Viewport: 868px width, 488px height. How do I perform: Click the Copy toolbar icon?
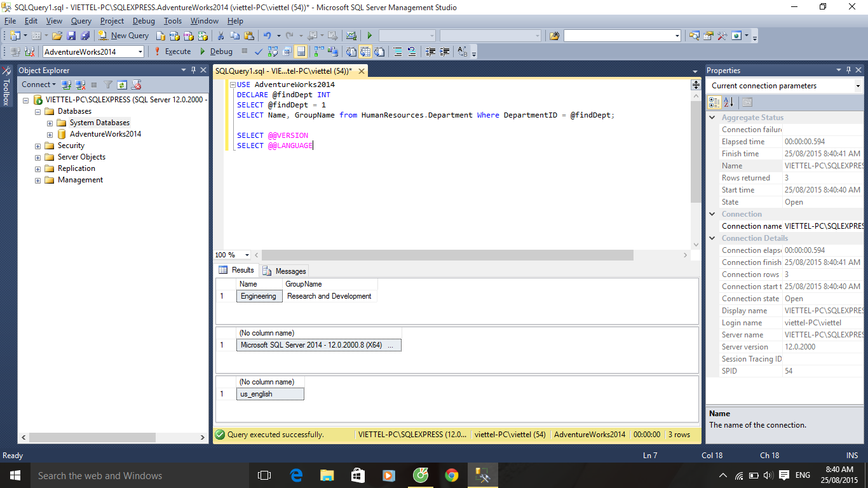coord(234,36)
